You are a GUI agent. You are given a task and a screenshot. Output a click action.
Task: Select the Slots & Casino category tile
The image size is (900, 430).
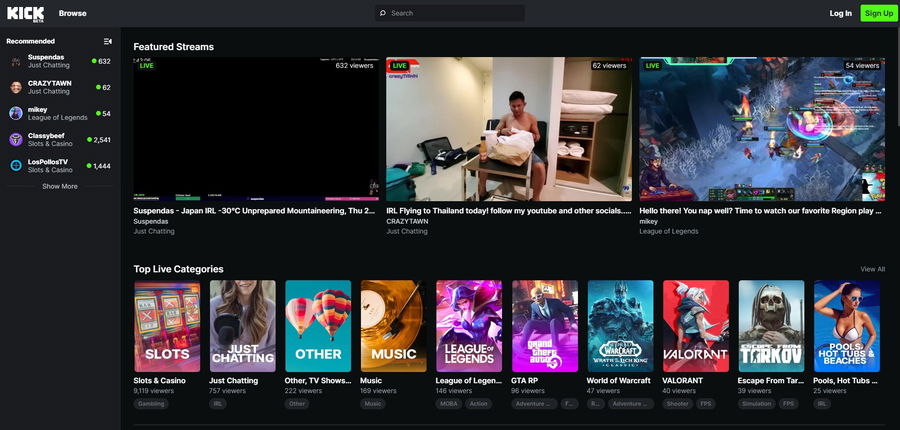point(167,326)
